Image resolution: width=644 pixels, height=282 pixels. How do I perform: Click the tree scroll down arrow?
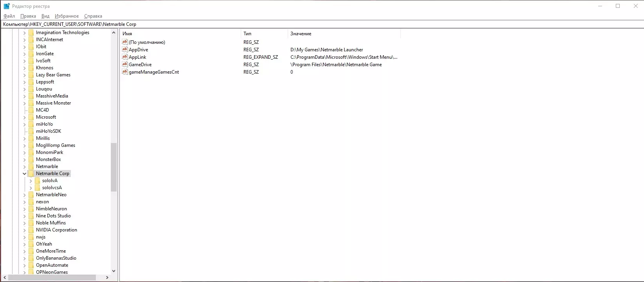click(x=114, y=271)
